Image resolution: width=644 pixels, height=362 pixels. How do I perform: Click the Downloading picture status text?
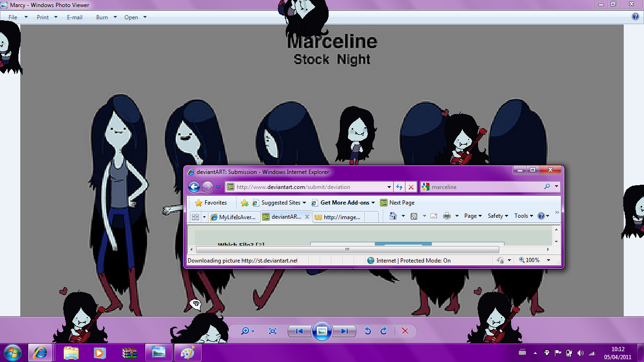pyautogui.click(x=242, y=260)
